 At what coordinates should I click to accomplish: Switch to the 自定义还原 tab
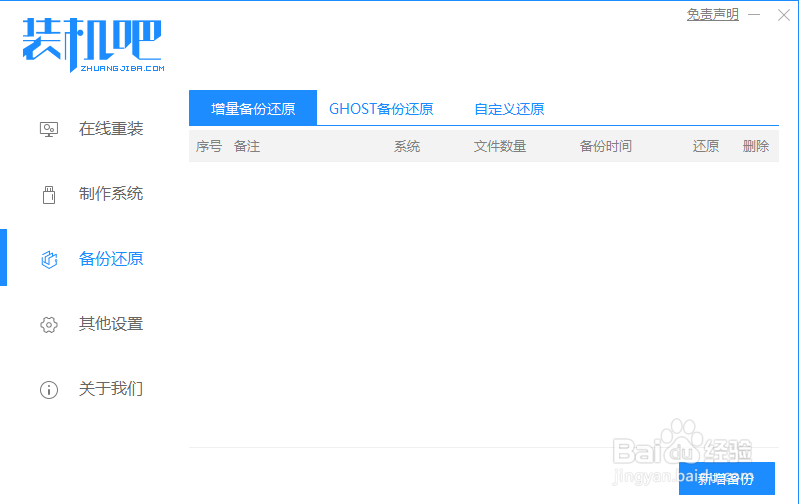pos(509,109)
